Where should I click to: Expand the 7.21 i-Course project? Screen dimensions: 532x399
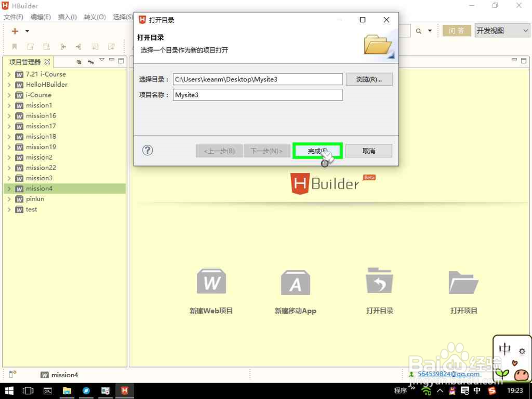(x=9, y=74)
